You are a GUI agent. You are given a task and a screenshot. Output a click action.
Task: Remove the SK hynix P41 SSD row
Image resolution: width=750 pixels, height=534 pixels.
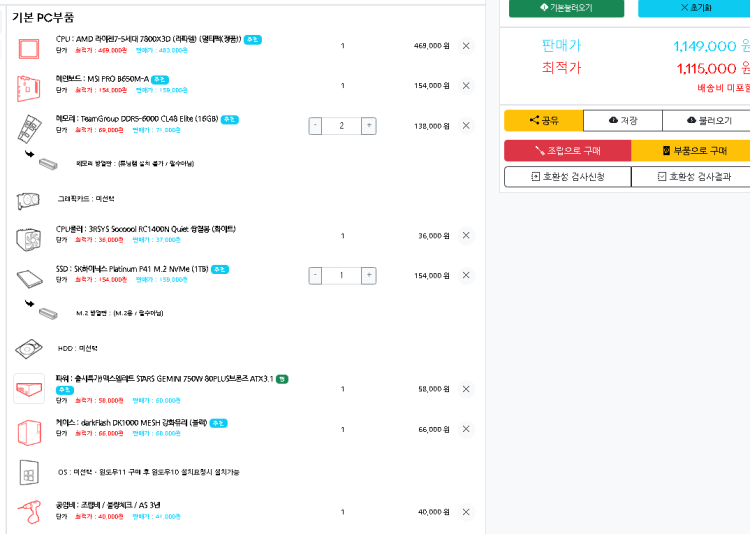(466, 275)
